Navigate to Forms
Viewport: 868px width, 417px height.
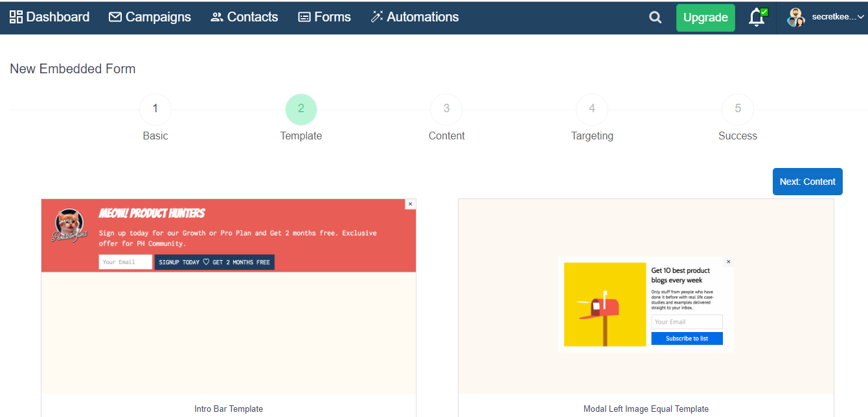[x=324, y=18]
